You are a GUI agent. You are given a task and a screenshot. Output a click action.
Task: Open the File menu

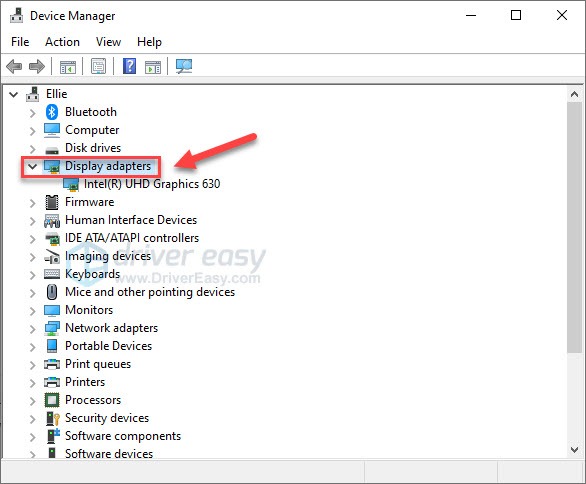click(x=20, y=42)
